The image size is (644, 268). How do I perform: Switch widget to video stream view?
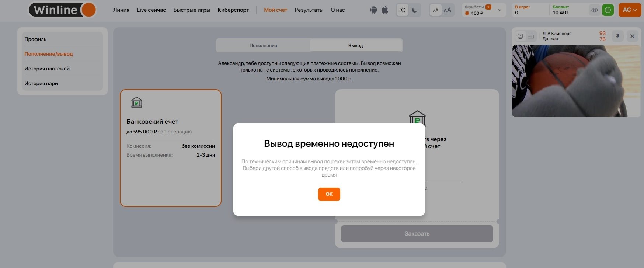pos(520,36)
